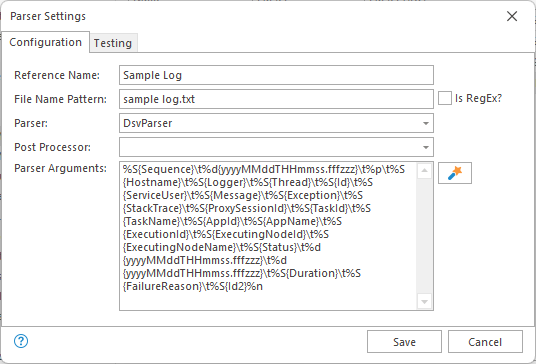536x364 pixels.
Task: Select the Configuration tab
Action: coord(45,42)
